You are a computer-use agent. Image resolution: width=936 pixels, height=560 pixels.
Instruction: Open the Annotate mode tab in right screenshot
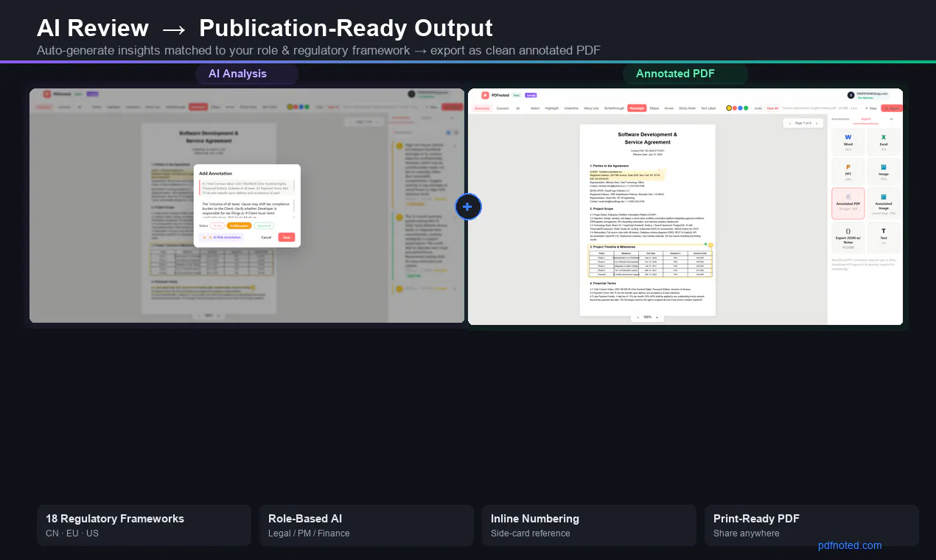click(x=482, y=108)
